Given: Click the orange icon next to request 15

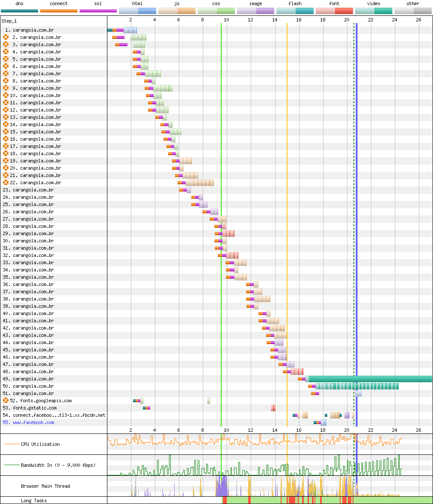Looking at the screenshot, I should [x=6, y=132].
